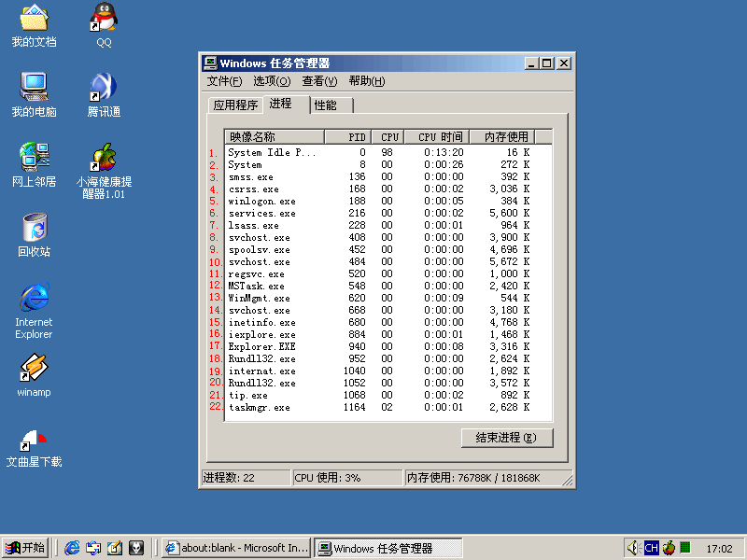Select the Internet Explorer desktop icon
Screen dimensions: 747x560
[34, 311]
